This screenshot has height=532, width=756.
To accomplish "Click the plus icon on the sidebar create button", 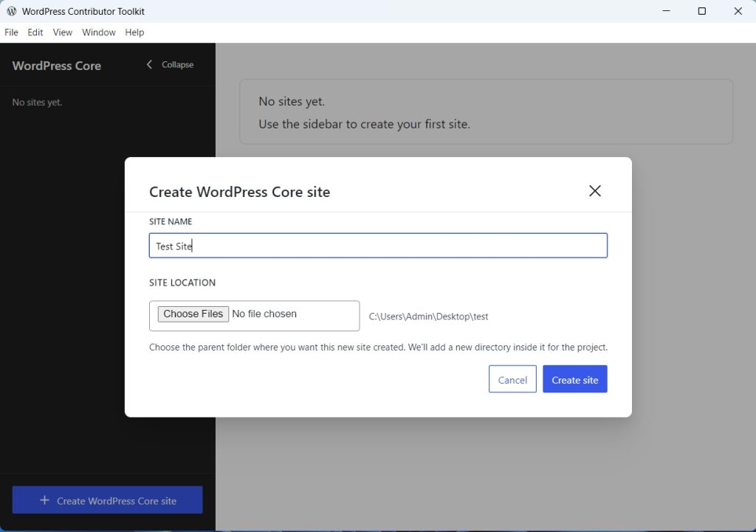I will 44,500.
